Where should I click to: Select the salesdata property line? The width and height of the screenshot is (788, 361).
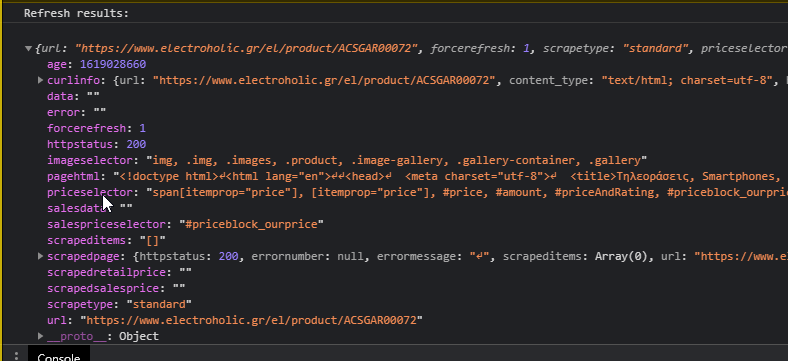[90, 208]
